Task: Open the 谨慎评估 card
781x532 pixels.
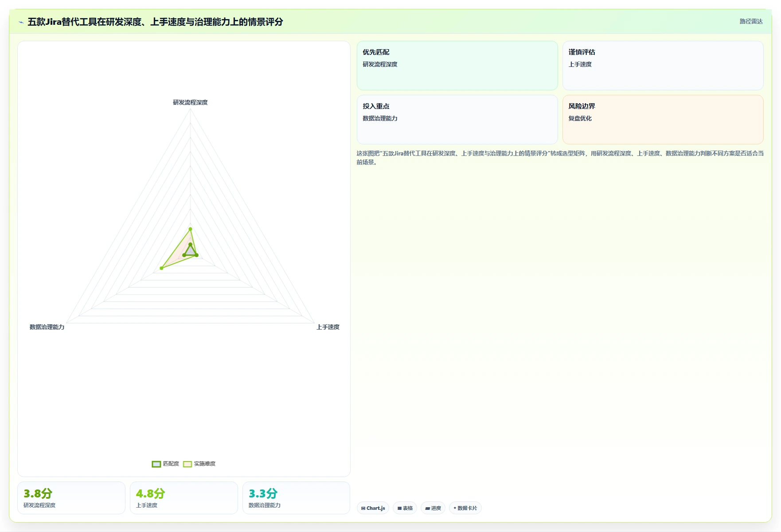Action: (663, 66)
